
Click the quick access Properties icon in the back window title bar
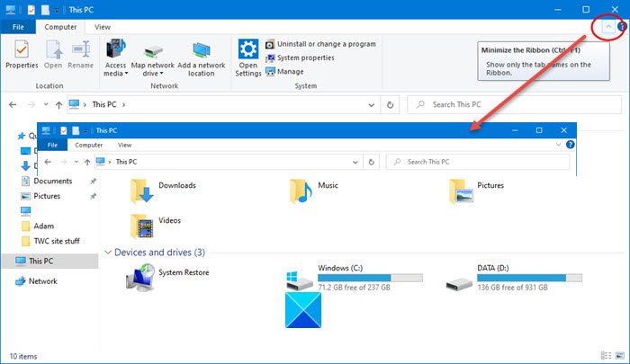[x=31, y=10]
